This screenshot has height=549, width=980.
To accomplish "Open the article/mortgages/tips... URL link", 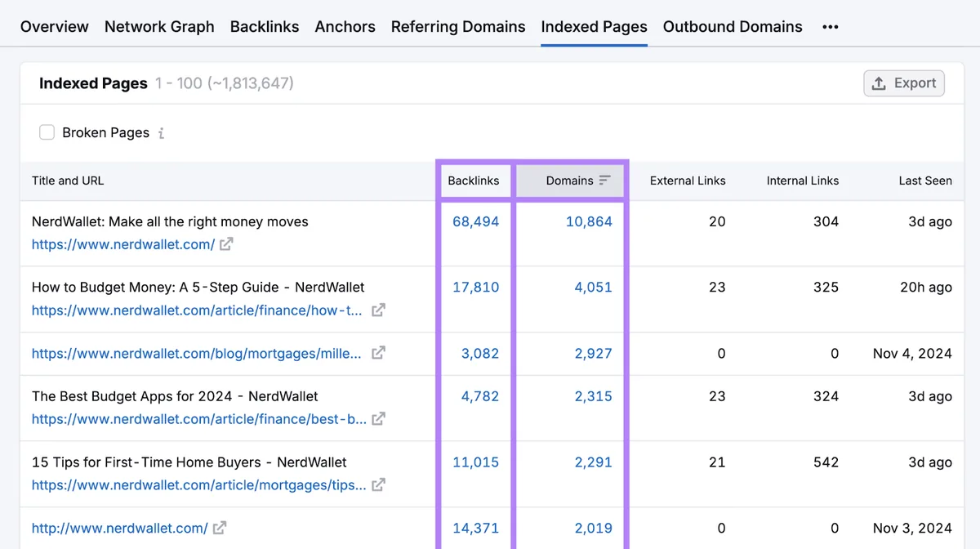I will [199, 485].
